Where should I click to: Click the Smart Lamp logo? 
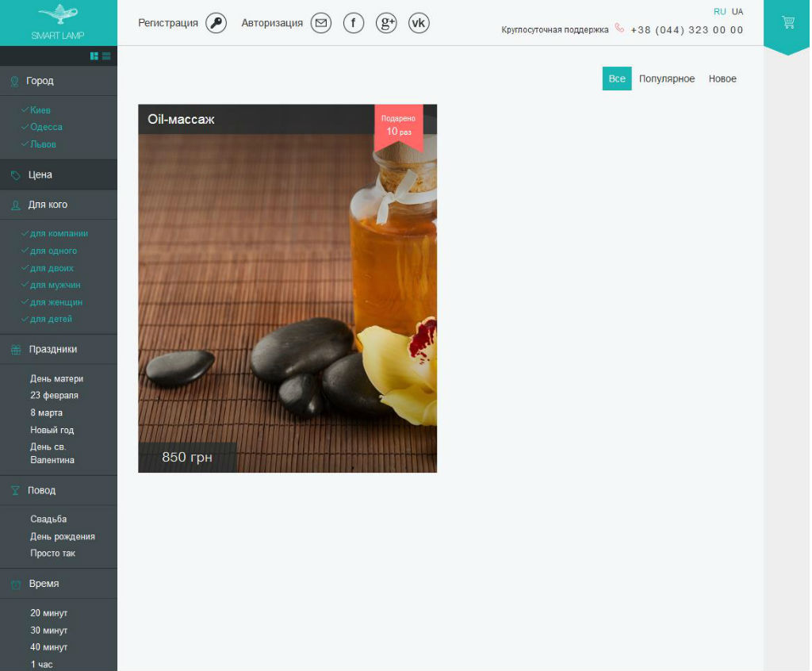click(x=58, y=23)
